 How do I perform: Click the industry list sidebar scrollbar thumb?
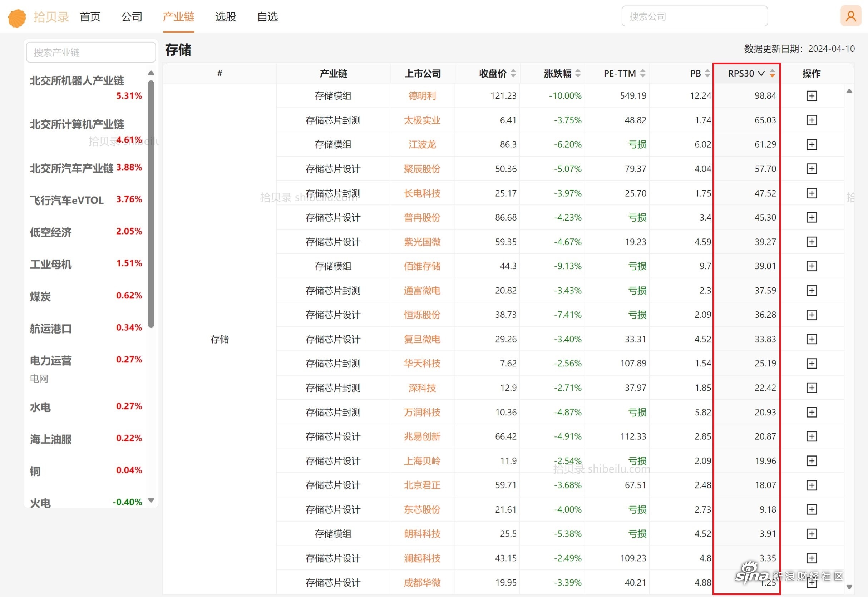coord(151,204)
